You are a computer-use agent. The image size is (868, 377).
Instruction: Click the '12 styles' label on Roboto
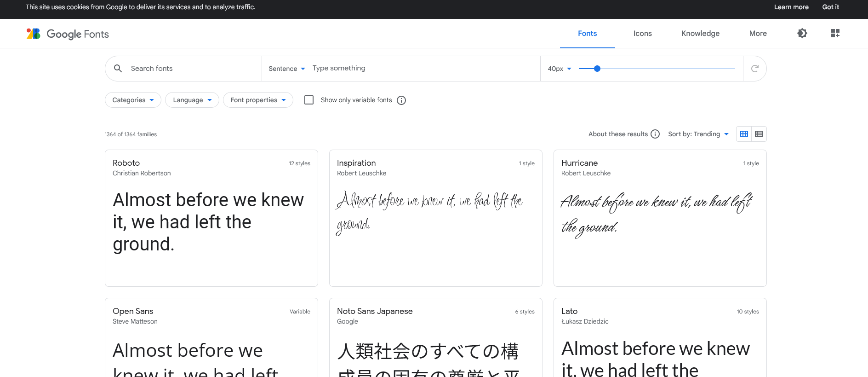[299, 163]
